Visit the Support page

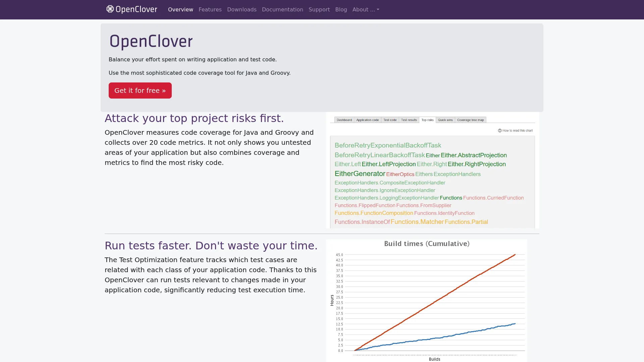pyautogui.click(x=319, y=9)
